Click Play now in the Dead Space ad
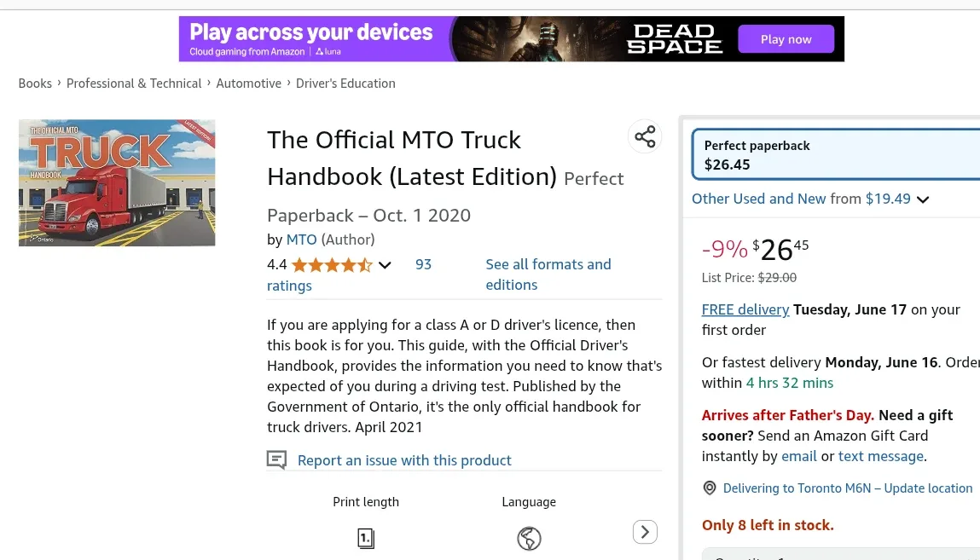Viewport: 980px width, 560px height. click(x=786, y=38)
